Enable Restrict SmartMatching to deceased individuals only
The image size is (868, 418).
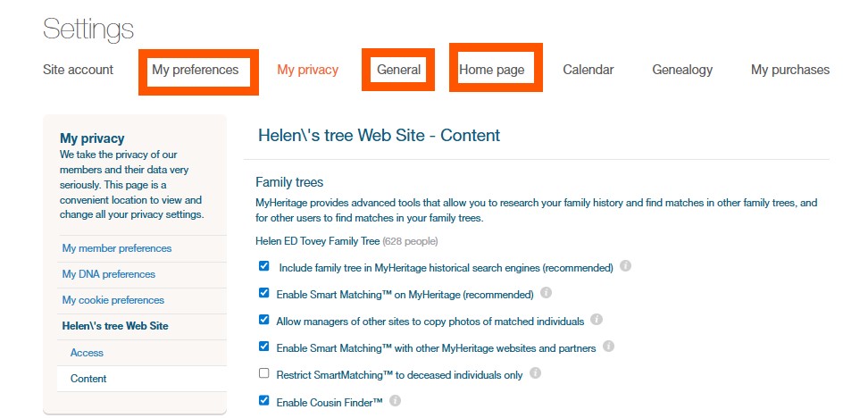click(263, 373)
